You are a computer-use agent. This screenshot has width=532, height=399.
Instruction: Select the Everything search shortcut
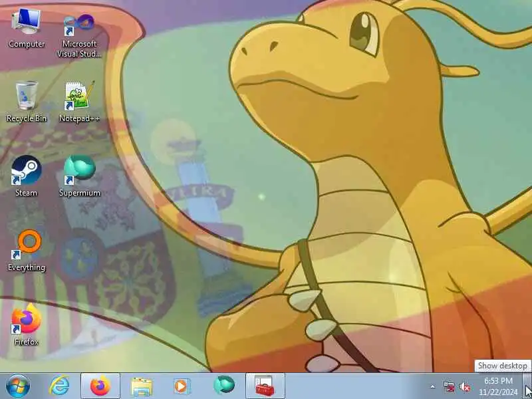[27, 251]
